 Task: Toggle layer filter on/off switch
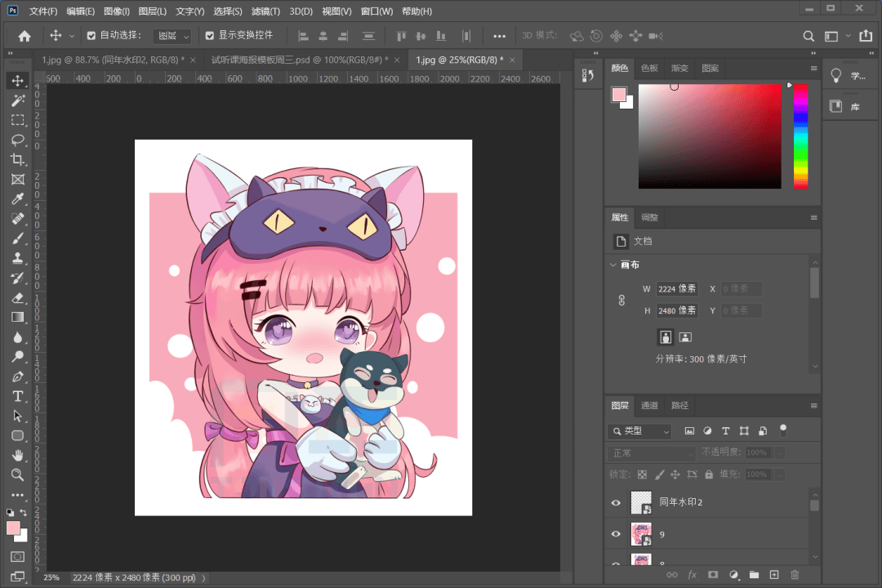tap(783, 430)
